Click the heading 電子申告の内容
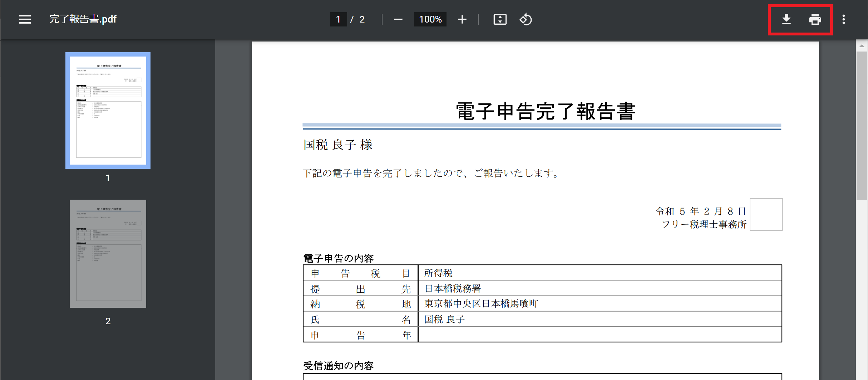868x380 pixels. [339, 258]
